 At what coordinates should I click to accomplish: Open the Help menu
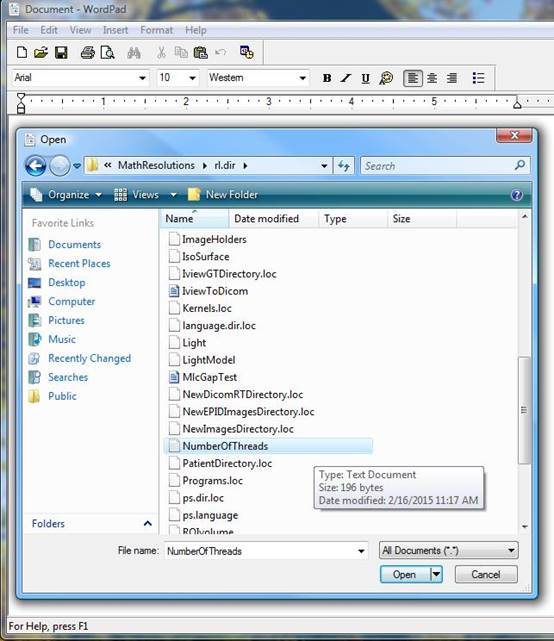[x=195, y=30]
